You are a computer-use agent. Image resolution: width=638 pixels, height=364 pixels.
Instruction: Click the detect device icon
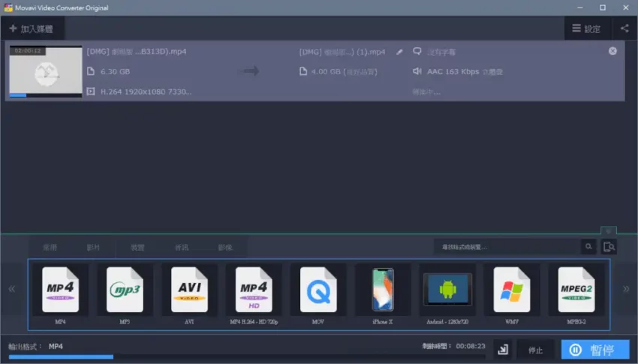click(609, 247)
